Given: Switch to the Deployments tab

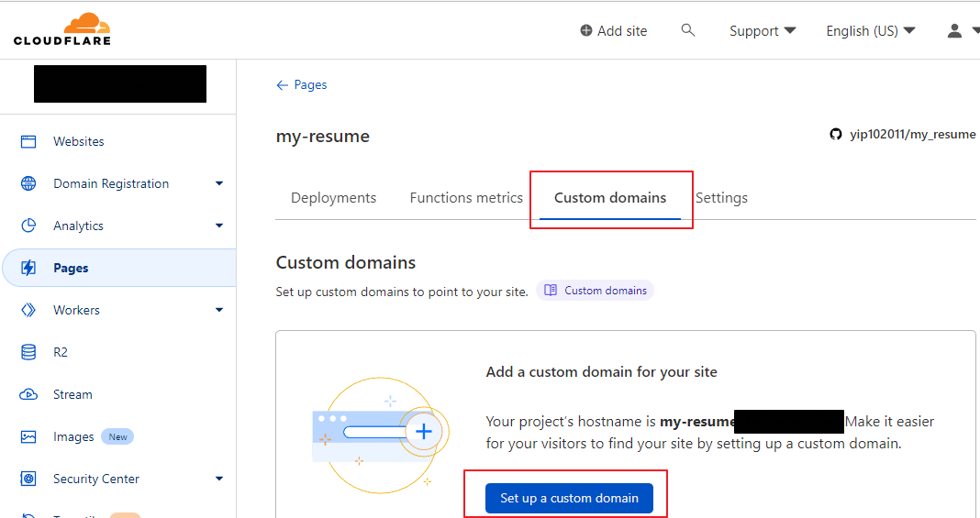Looking at the screenshot, I should [x=333, y=197].
